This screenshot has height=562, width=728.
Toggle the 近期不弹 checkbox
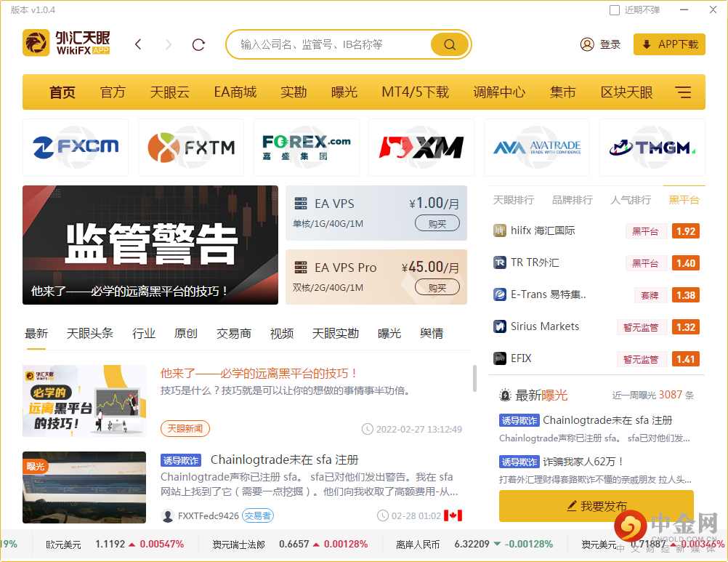click(x=615, y=10)
